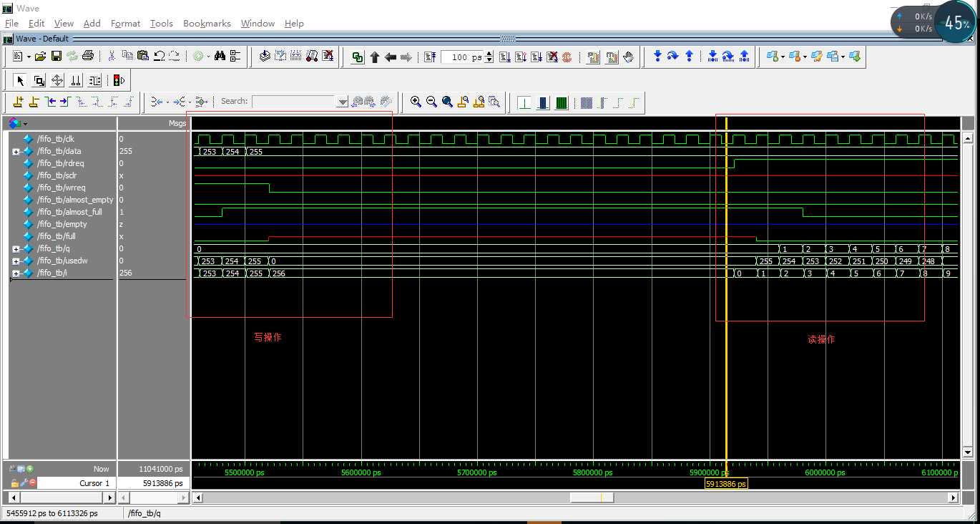Screen dimensions: 980x524
Task: Click the Continue Run icon
Action: 520,57
